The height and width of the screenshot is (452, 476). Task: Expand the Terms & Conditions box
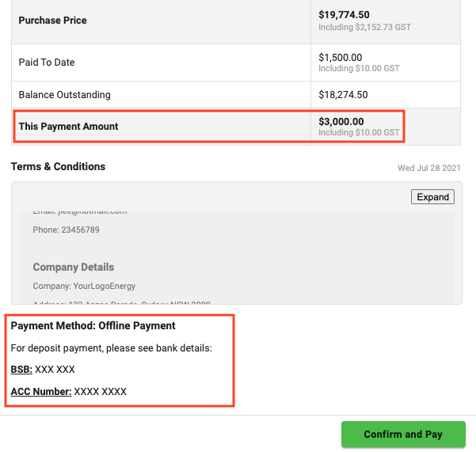[x=432, y=197]
